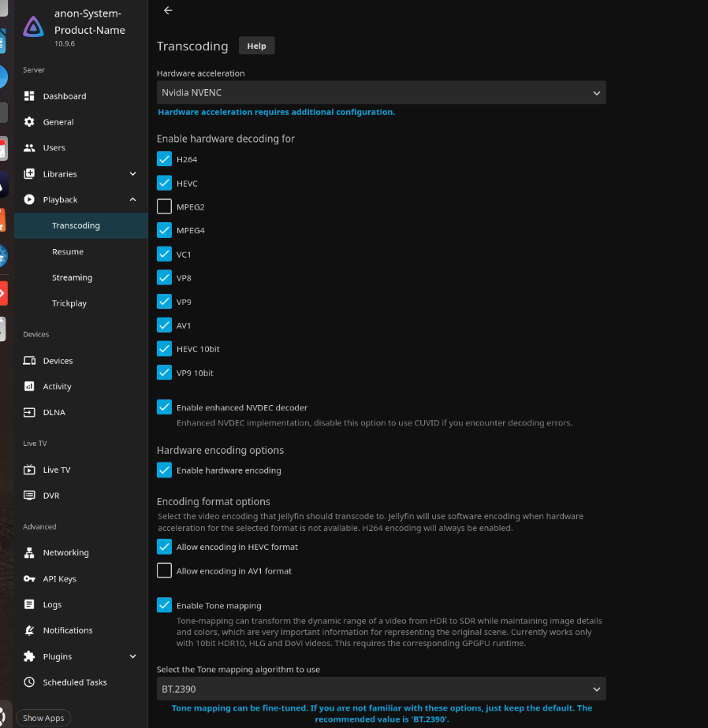Click the Networking icon in Advanced section
This screenshot has width=708, height=728.
click(29, 553)
